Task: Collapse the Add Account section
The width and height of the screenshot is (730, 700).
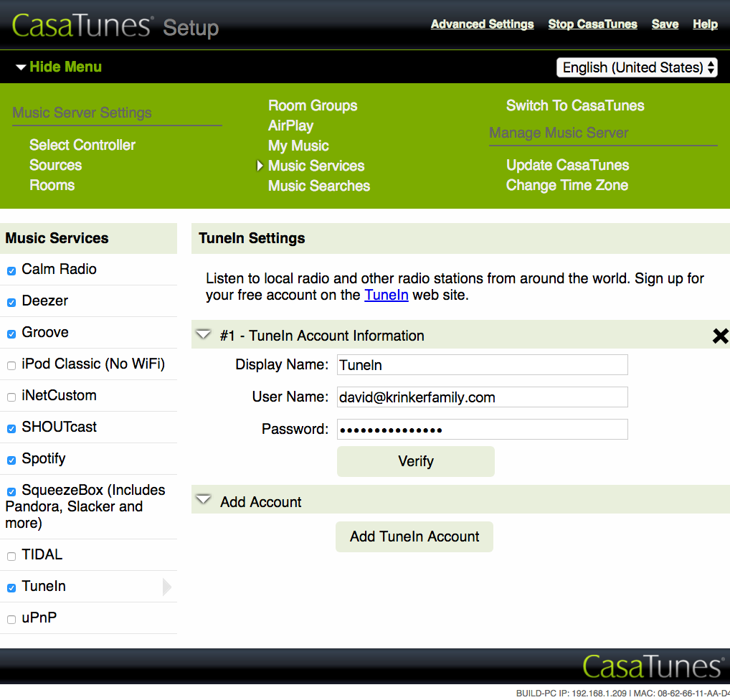Action: 204,500
